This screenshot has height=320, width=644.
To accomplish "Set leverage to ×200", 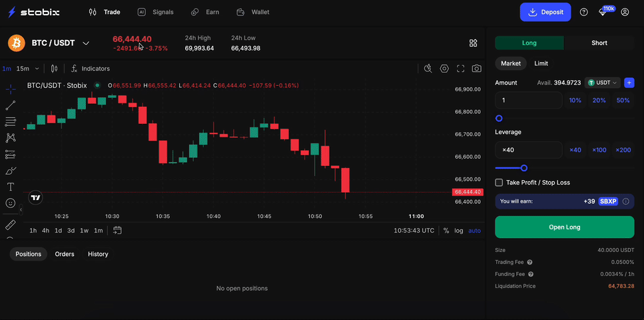I will pos(623,150).
